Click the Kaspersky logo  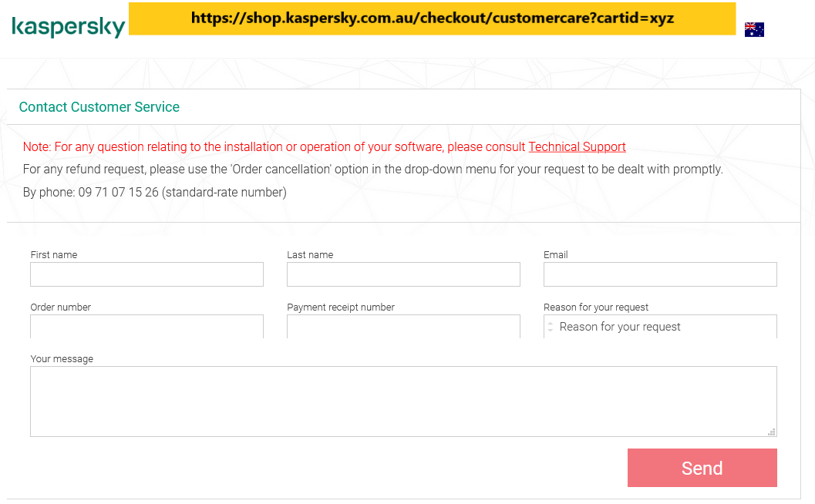coord(68,28)
